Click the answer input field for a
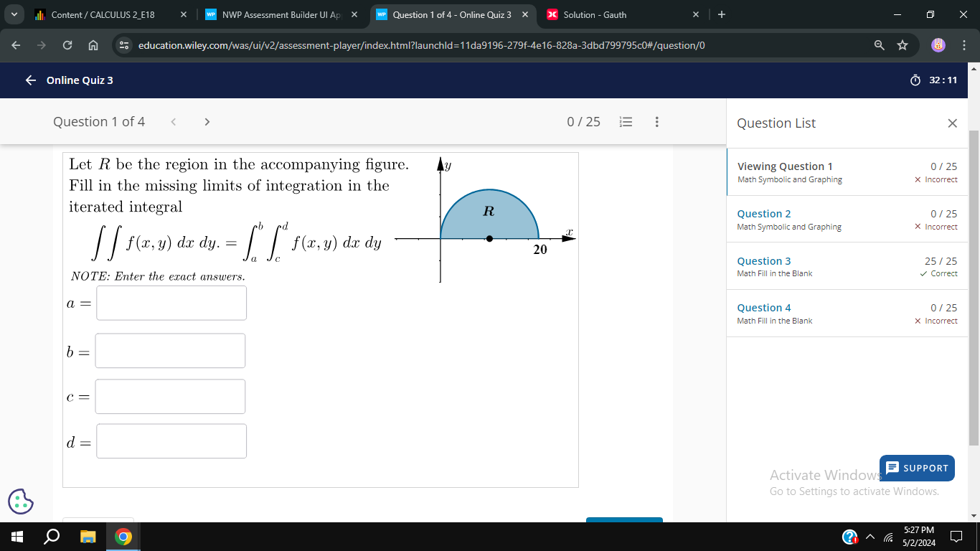980x551 pixels. pos(171,303)
